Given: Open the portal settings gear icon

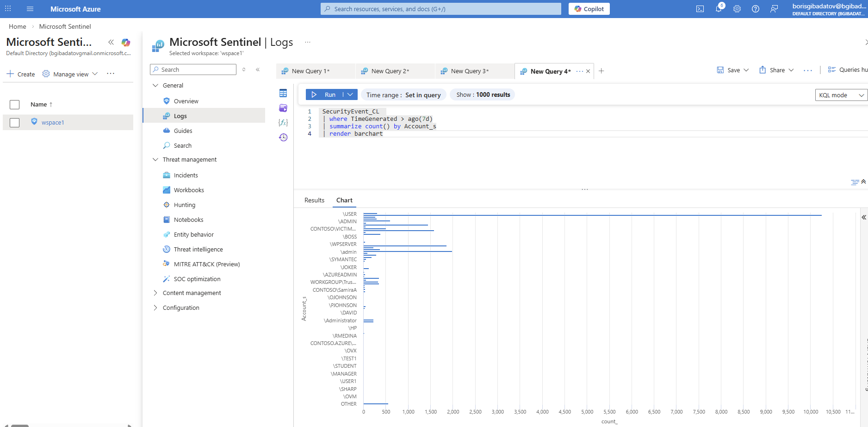Looking at the screenshot, I should point(737,9).
